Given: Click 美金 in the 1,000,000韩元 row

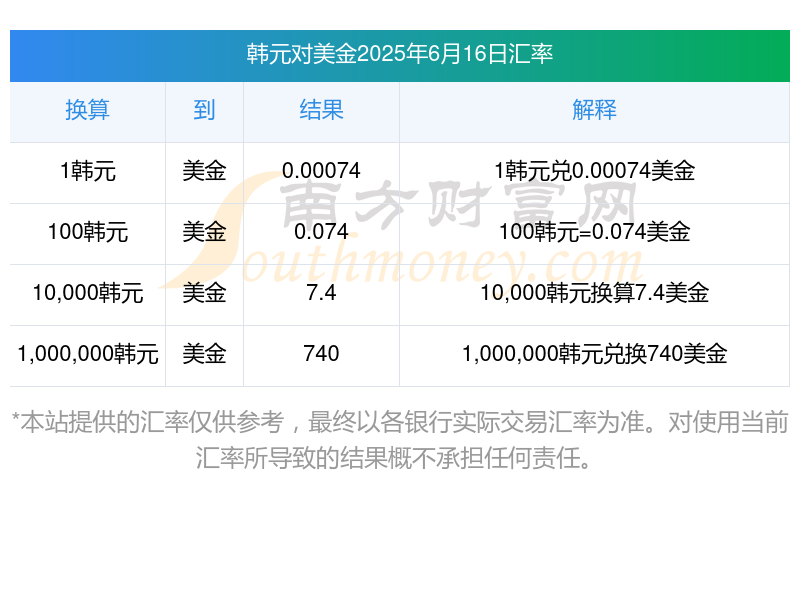Looking at the screenshot, I should pos(204,354).
